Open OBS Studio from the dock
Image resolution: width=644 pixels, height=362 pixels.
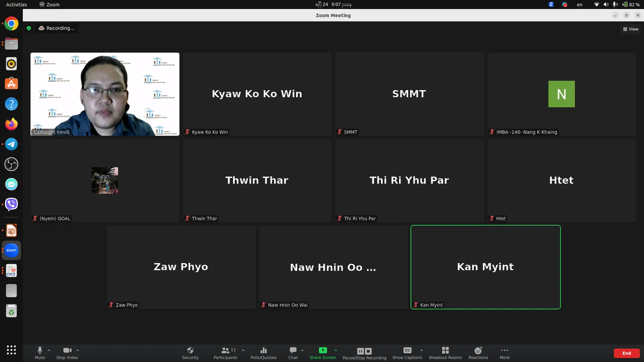click(11, 164)
